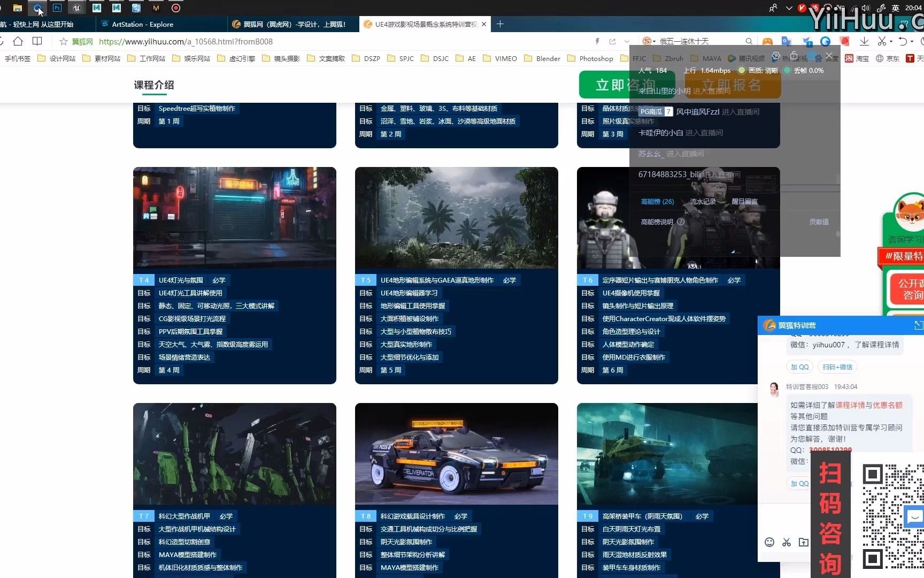Expand the 翼狐特训营 chat window

coord(918,325)
